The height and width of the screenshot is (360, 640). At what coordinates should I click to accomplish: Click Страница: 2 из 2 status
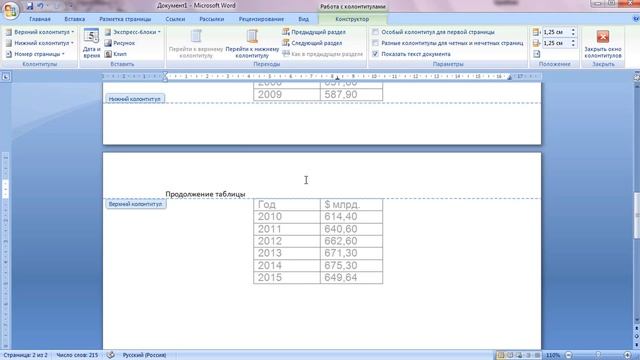(x=25, y=355)
